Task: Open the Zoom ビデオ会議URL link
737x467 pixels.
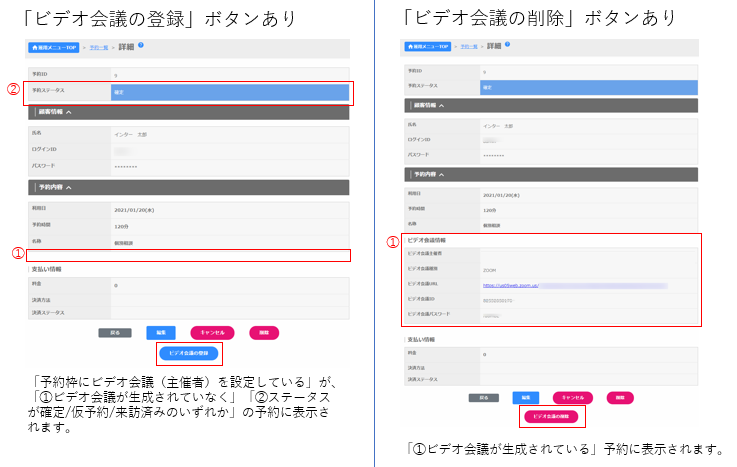Action: click(512, 285)
